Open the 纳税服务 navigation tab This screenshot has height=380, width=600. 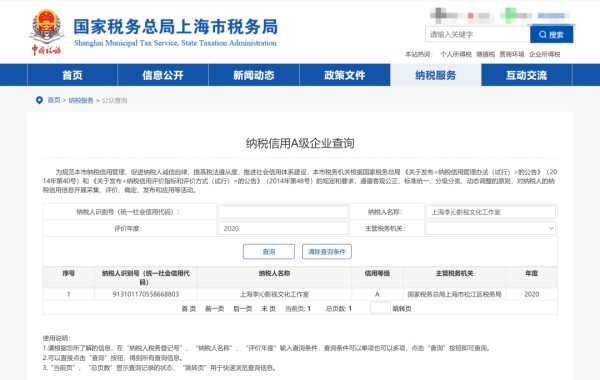(435, 75)
